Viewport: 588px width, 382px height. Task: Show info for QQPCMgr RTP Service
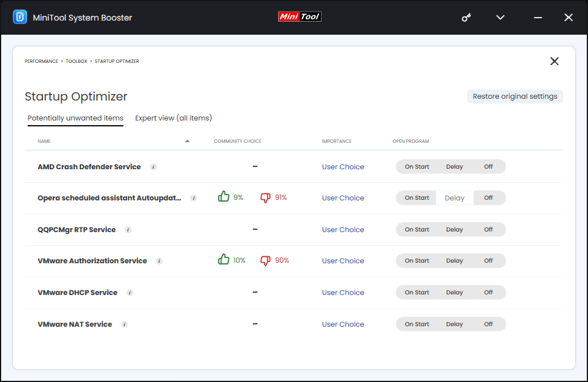tap(128, 230)
